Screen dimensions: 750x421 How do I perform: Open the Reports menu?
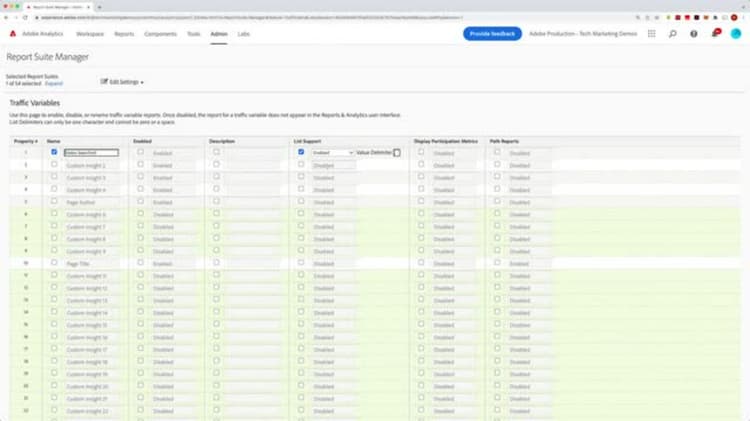(x=124, y=34)
